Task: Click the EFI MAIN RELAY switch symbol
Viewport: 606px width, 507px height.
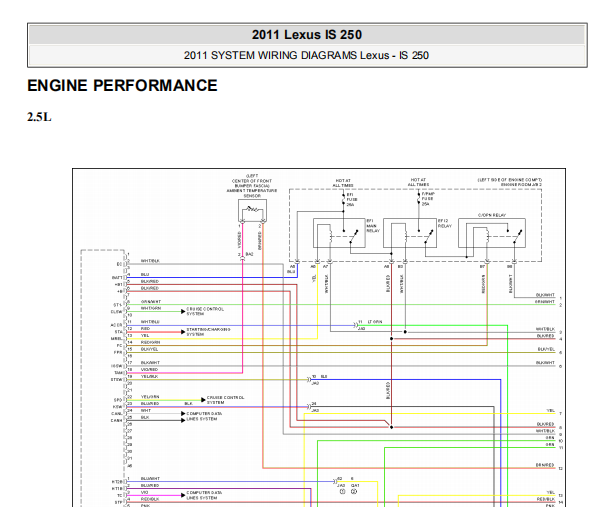Action: [x=354, y=236]
